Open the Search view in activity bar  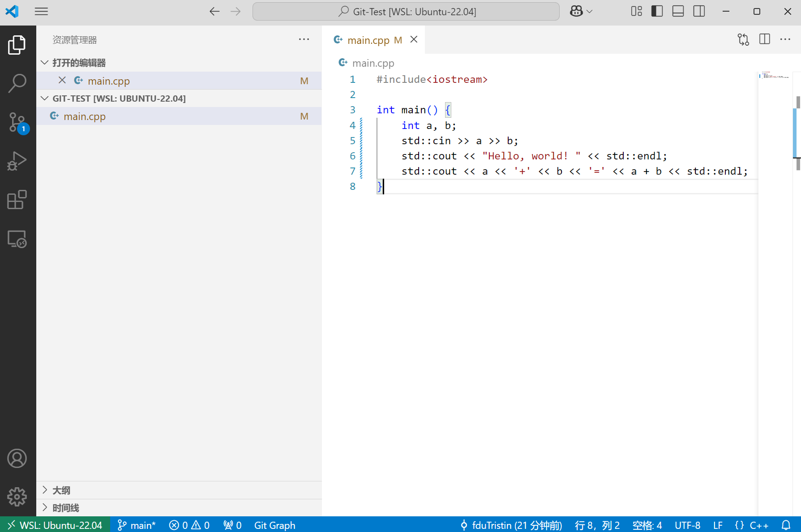click(x=17, y=83)
